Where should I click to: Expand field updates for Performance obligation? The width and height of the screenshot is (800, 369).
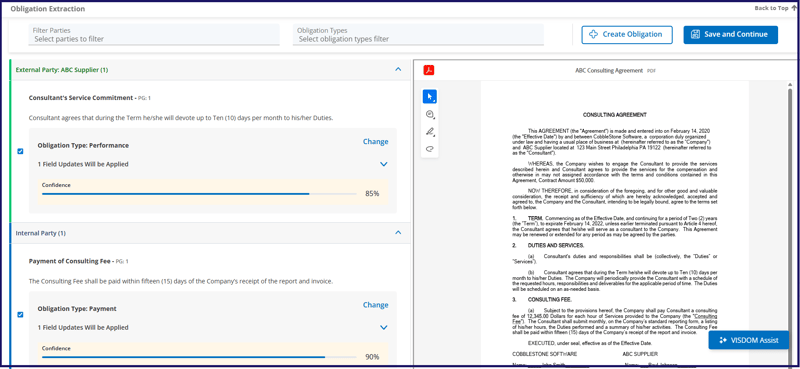(x=384, y=164)
